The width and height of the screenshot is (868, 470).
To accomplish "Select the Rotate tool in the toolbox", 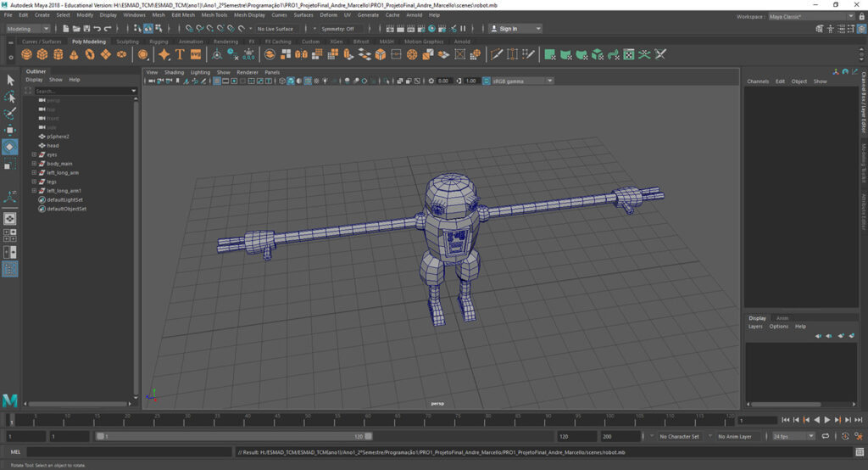I will coord(10,147).
